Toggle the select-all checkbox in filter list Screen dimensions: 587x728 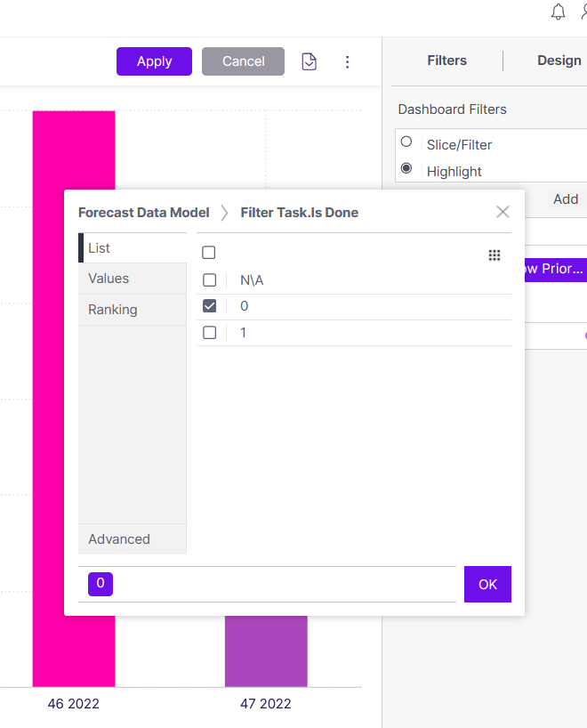tap(209, 253)
